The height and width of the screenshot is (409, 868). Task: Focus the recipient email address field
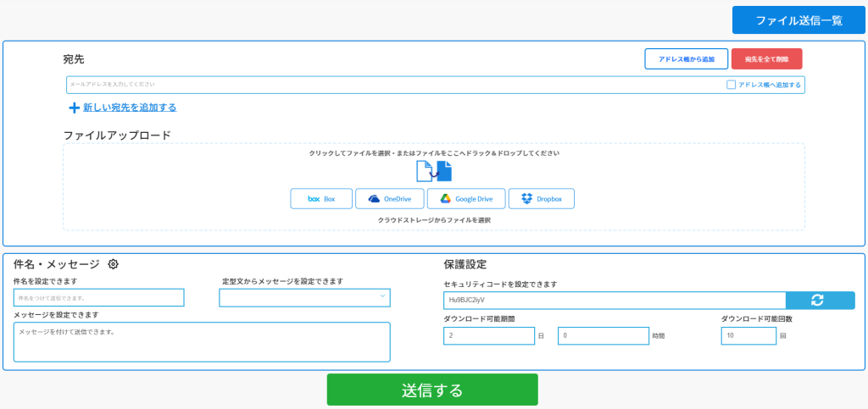pos(390,85)
